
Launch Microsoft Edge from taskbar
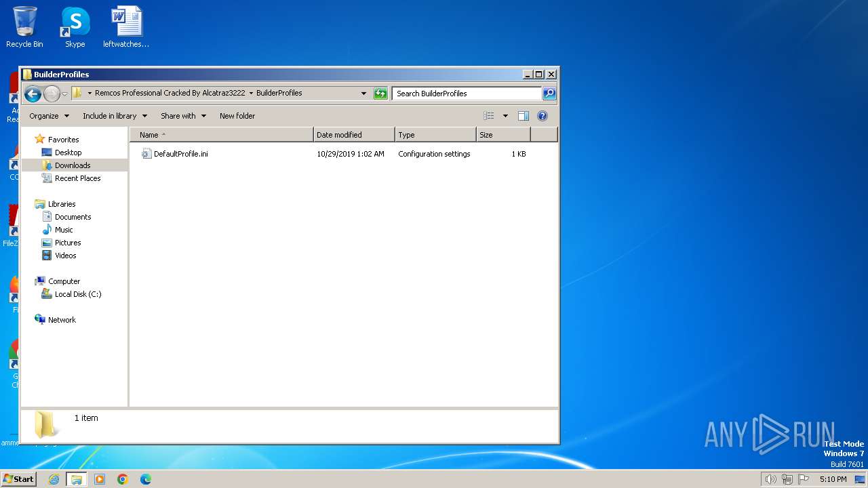[x=146, y=479]
